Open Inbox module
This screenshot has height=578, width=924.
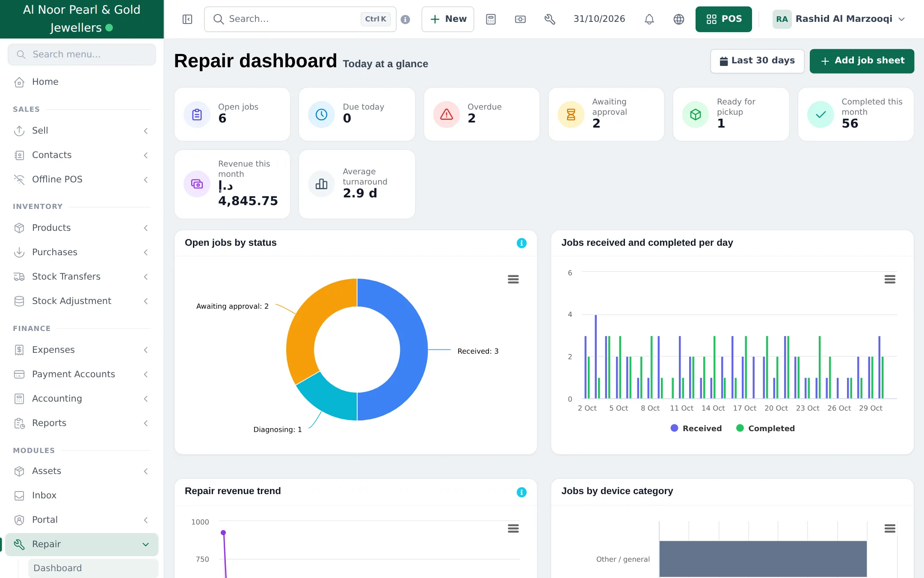82,495
